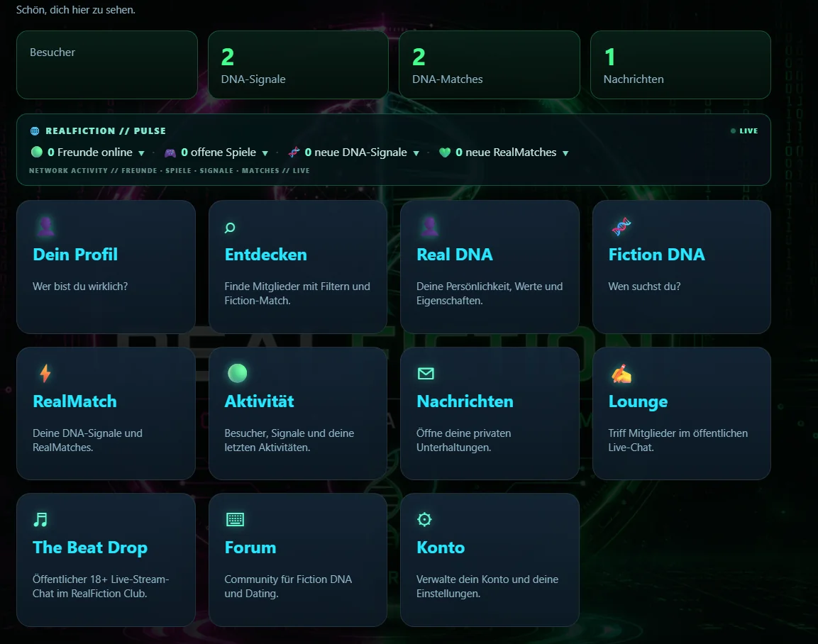
Task: Click the LIVE status indicator
Action: pos(744,131)
